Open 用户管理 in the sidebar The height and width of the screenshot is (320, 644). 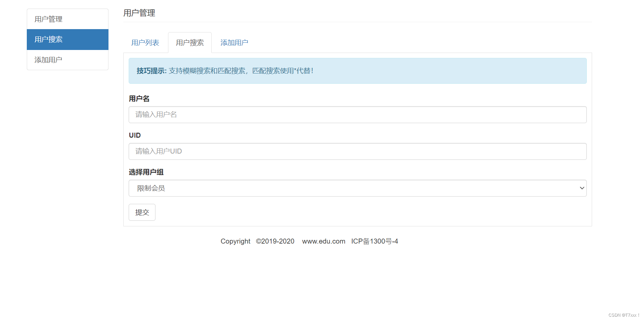coord(67,19)
